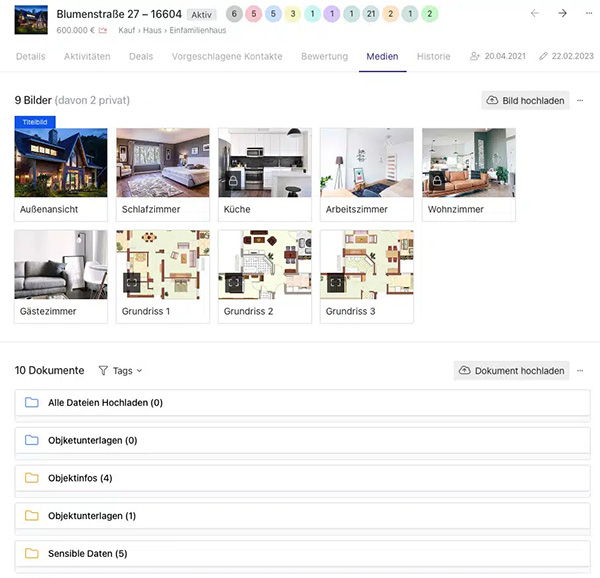Open the Bewertung tab
Viewport: 600px width, 578px height.
click(x=324, y=57)
